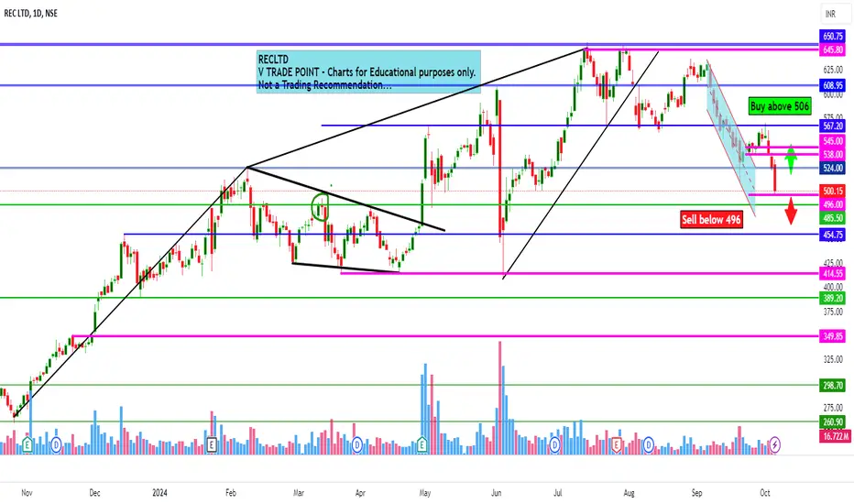Click the 496.00 price label

coord(833,205)
